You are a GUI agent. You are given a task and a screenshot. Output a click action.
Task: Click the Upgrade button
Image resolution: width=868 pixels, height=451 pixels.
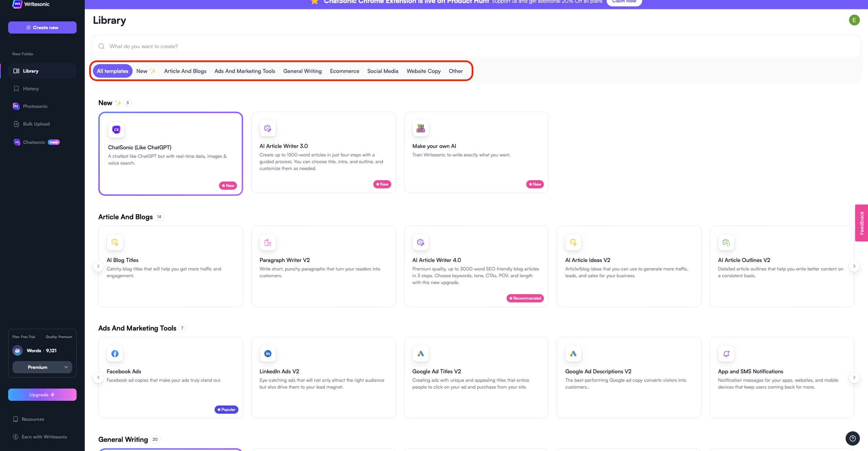(42, 395)
